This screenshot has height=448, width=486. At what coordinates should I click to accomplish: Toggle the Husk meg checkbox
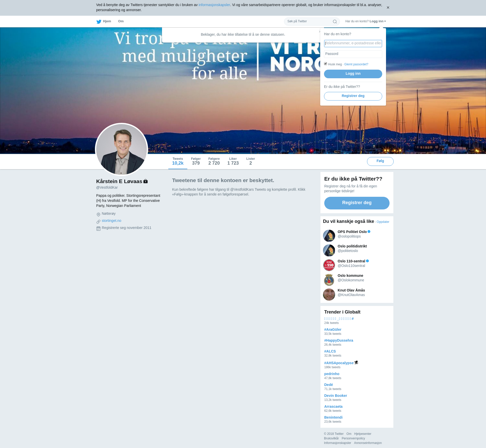326,64
